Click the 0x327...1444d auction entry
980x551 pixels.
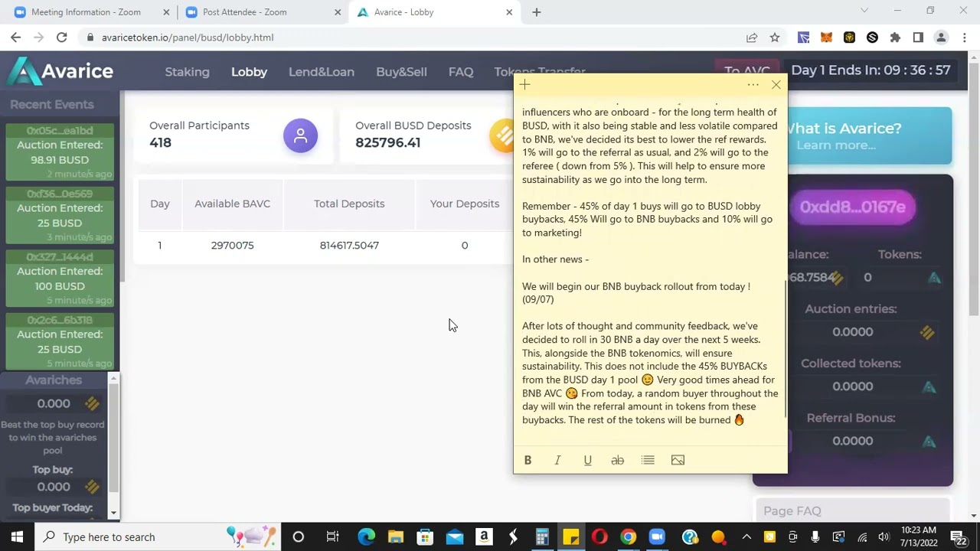(x=60, y=279)
